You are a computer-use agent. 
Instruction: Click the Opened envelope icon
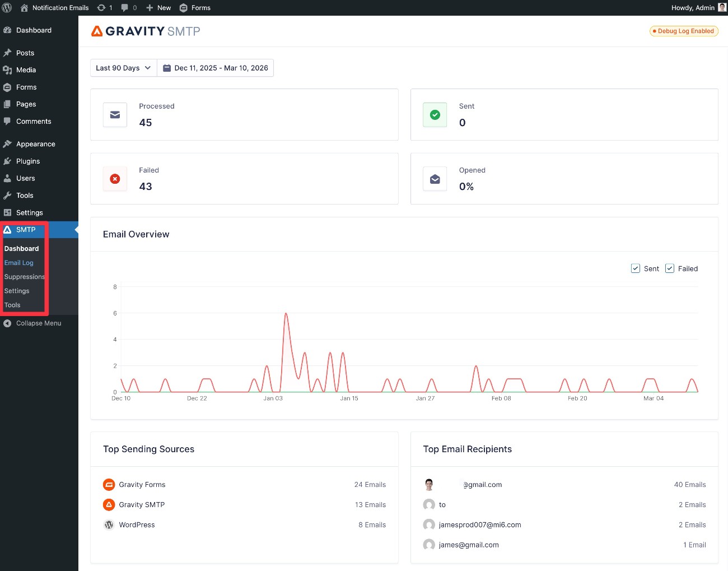pyautogui.click(x=435, y=179)
